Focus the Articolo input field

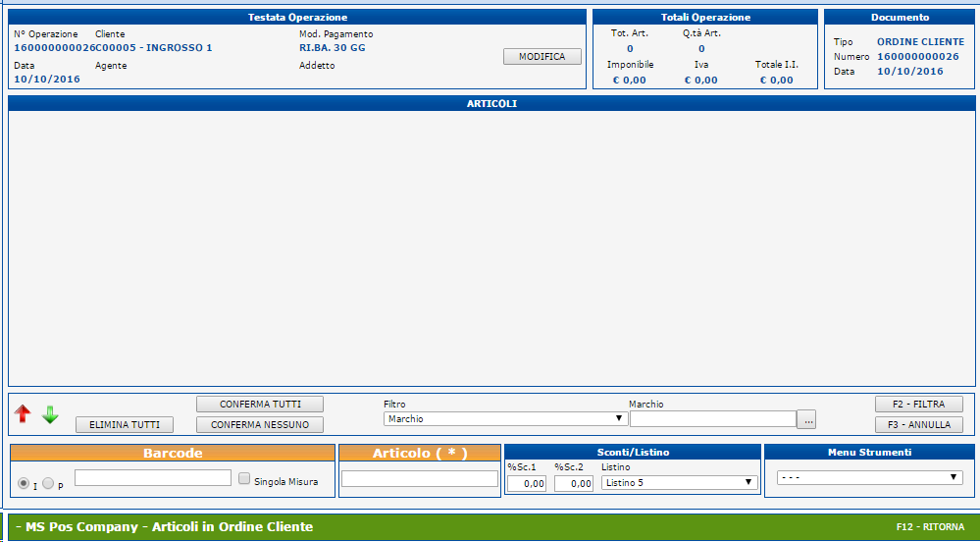[x=420, y=479]
